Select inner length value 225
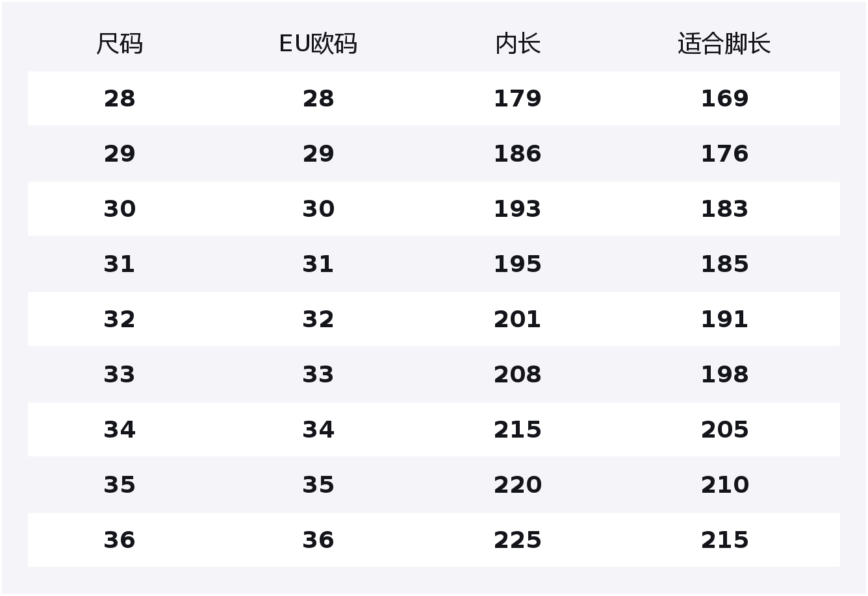 coord(517,540)
